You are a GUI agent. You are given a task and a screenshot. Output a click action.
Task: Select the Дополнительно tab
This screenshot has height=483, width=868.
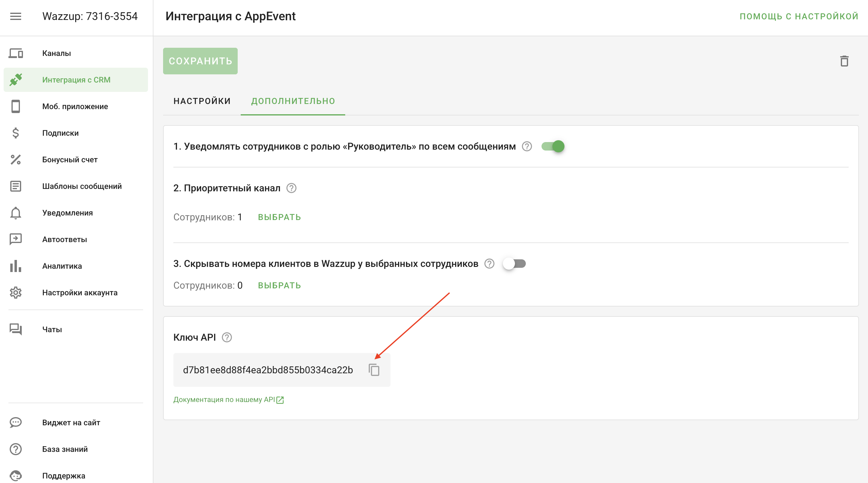(x=293, y=101)
